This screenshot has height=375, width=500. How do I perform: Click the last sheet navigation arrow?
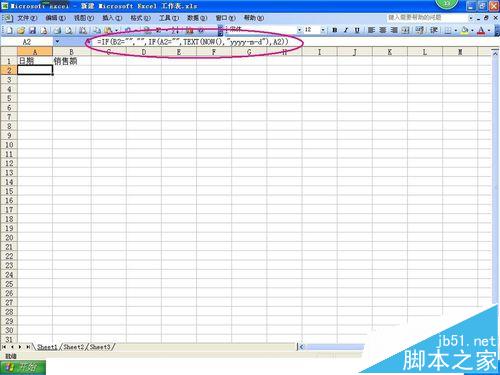(28, 347)
